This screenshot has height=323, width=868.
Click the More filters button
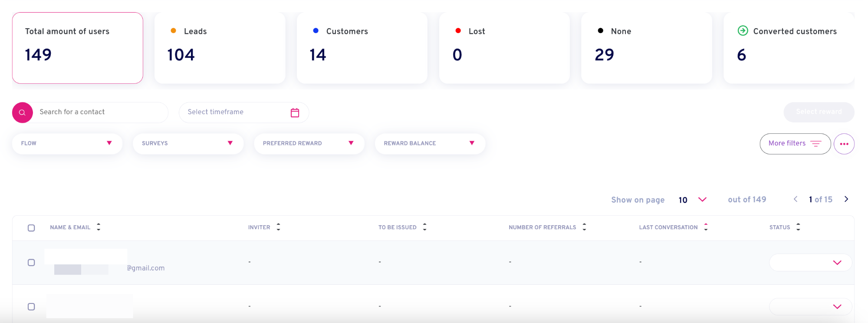coord(795,144)
